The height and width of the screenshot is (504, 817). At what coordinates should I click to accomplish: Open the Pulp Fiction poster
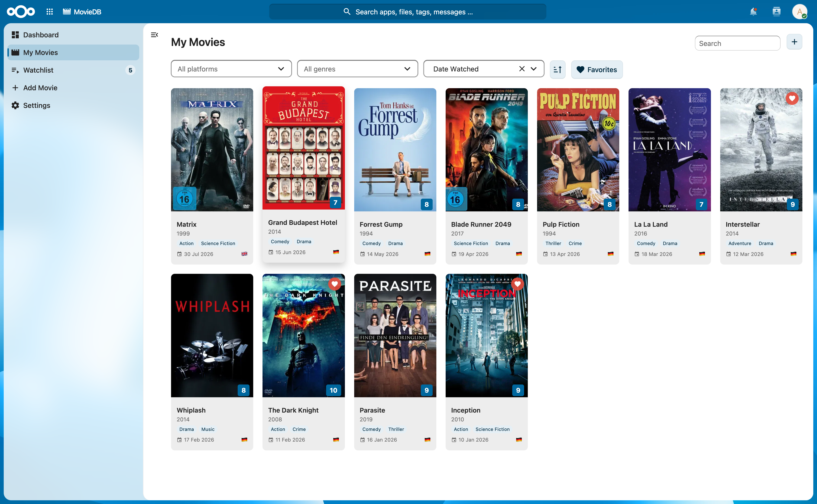(578, 150)
